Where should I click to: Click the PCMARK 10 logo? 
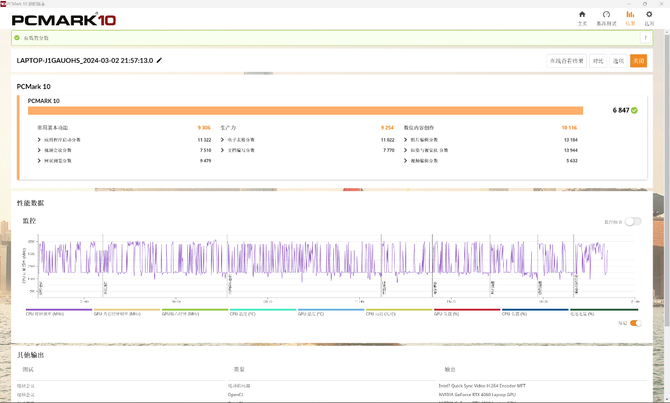coord(64,20)
